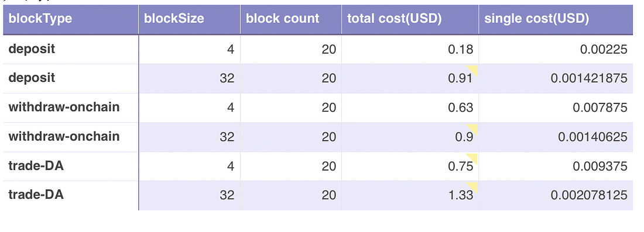Screen dimensions: 644x232
Task: Click the 0.009375 single cost cell
Action: coord(556,167)
